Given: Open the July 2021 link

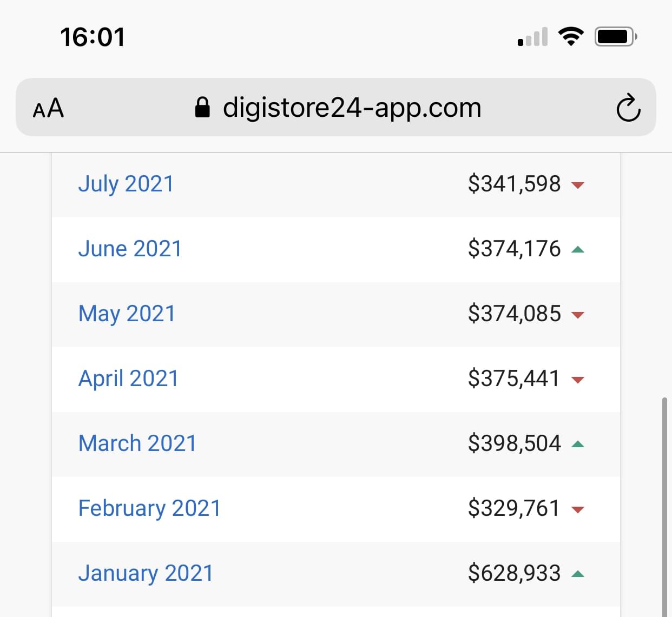Looking at the screenshot, I should (x=126, y=184).
